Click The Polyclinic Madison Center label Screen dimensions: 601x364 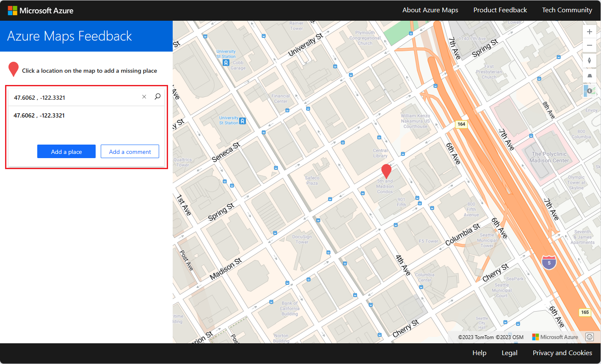point(549,157)
